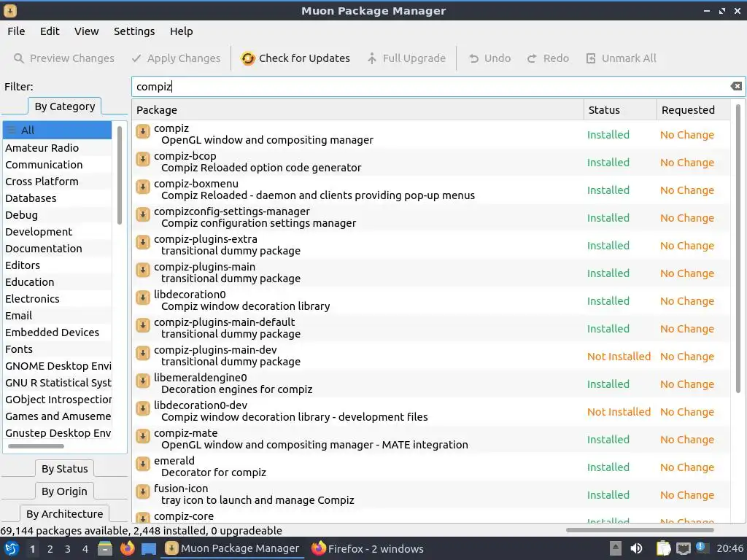The image size is (747, 560).
Task: Click the icon beside fusion-icon package
Action: [143, 491]
